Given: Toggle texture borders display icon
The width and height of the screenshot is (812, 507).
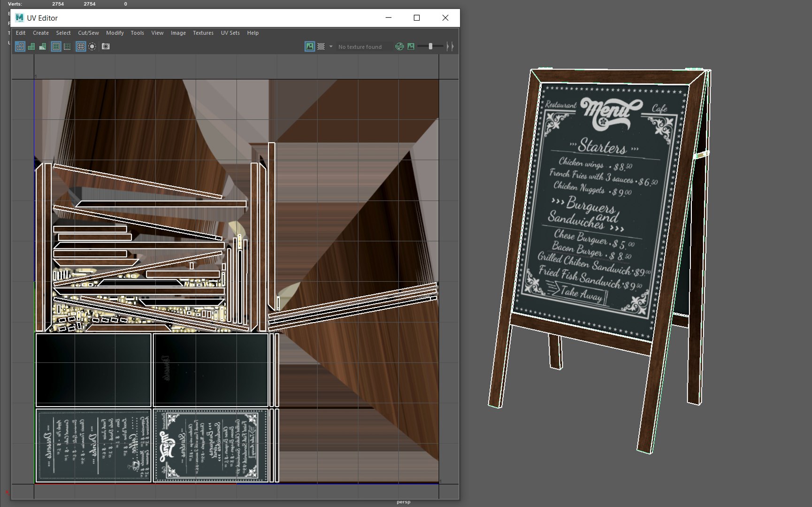Looking at the screenshot, I should click(x=56, y=46).
